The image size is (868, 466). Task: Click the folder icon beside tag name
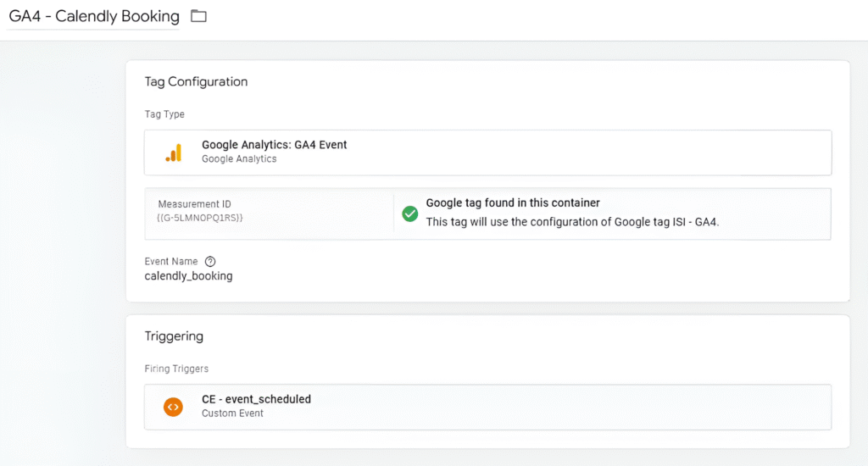(x=198, y=16)
